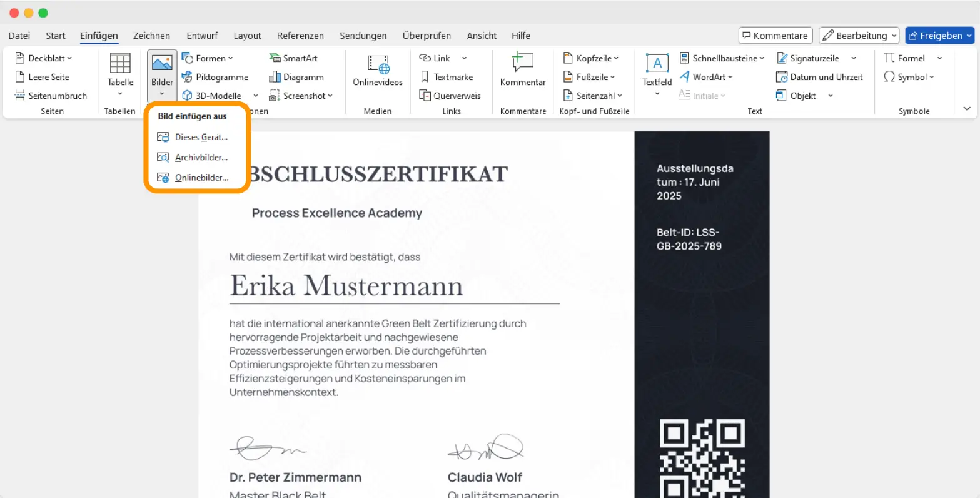Screen dimensions: 980x498
Task: Insert an Objekt
Action: 796,96
